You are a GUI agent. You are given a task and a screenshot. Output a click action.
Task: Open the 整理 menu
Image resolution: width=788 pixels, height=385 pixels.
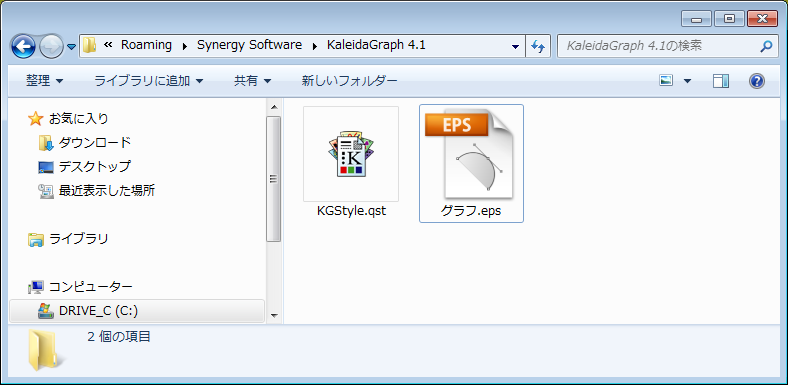tap(45, 80)
